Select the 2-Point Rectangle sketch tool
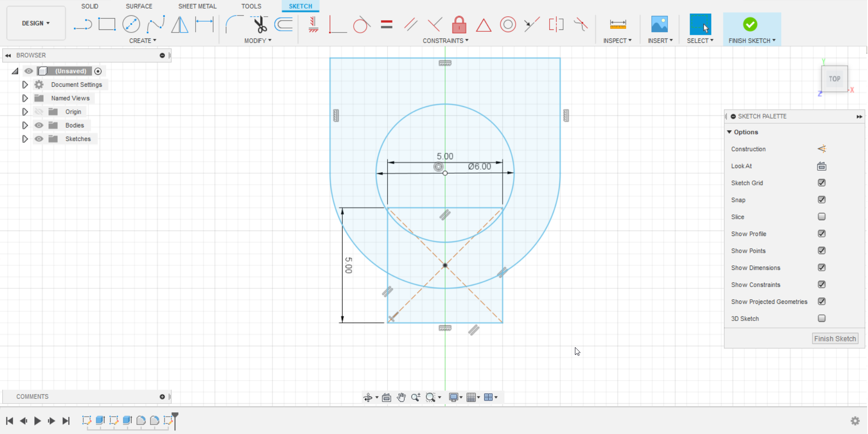Image resolution: width=868 pixels, height=434 pixels. pos(107,24)
